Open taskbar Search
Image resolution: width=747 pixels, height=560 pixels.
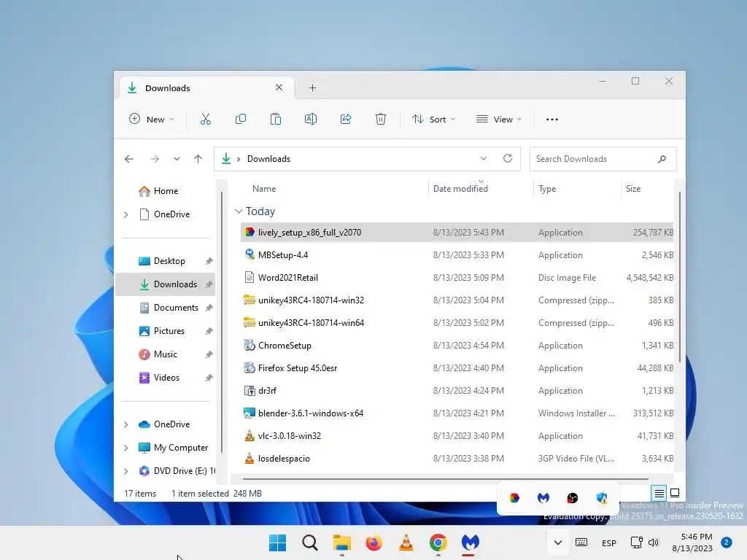(x=309, y=542)
